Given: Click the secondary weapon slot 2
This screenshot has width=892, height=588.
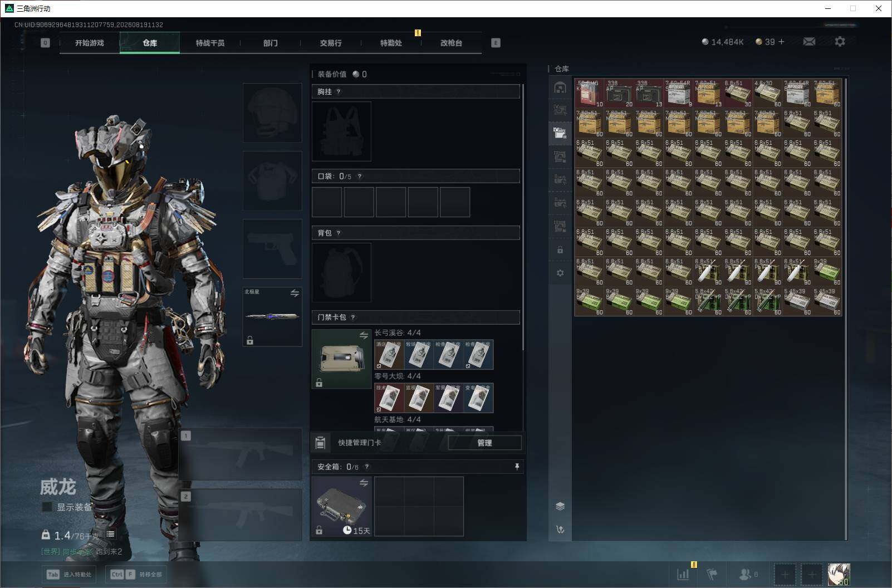Looking at the screenshot, I should tap(241, 515).
